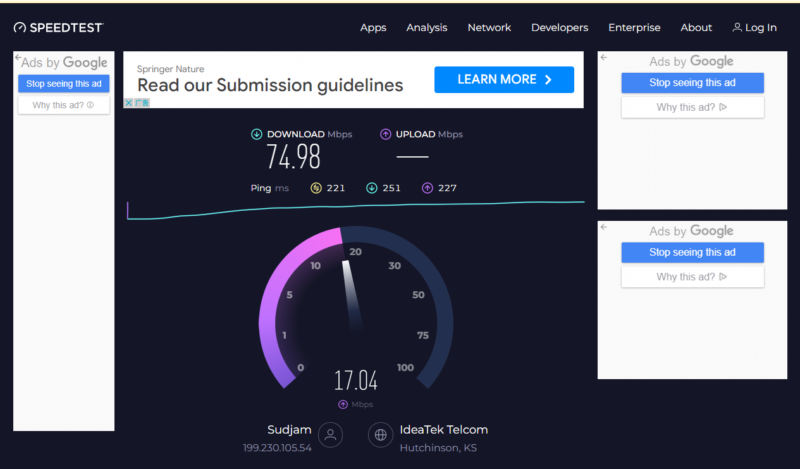Click the yellow idle ping icon beside 221
This screenshot has width=800, height=469.
click(x=316, y=187)
